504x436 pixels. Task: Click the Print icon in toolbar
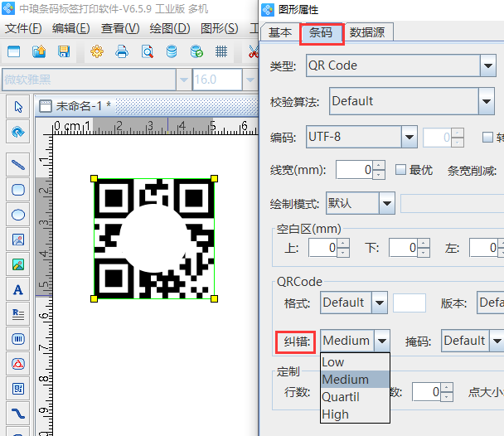(121, 51)
